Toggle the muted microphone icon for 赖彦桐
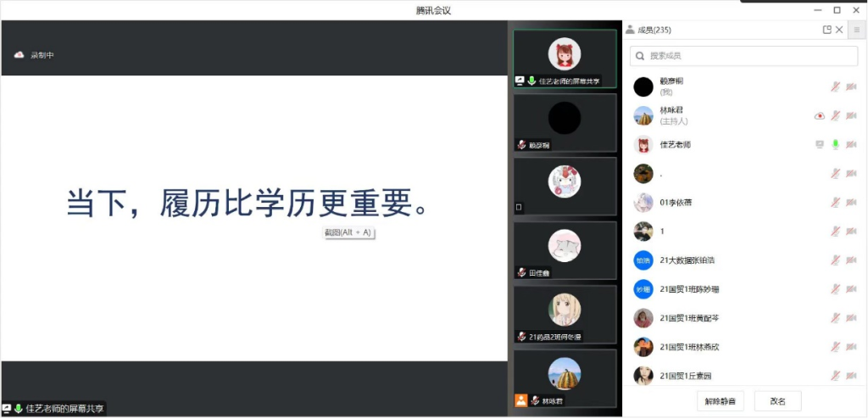This screenshot has height=419, width=868. [835, 87]
